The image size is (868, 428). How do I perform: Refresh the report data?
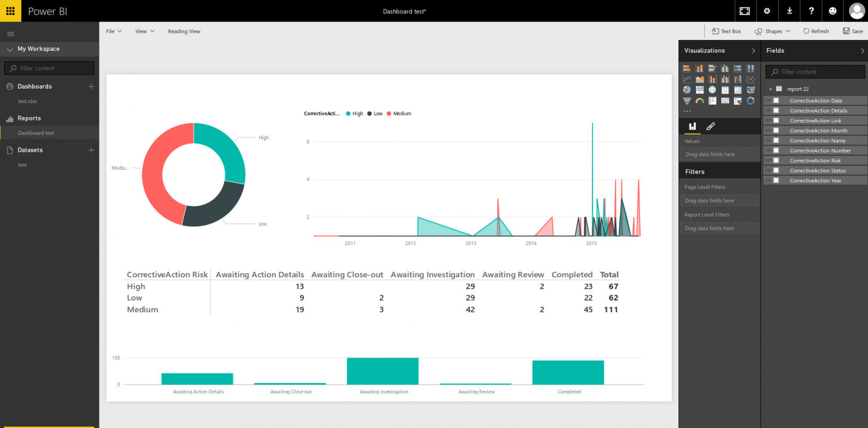[816, 31]
